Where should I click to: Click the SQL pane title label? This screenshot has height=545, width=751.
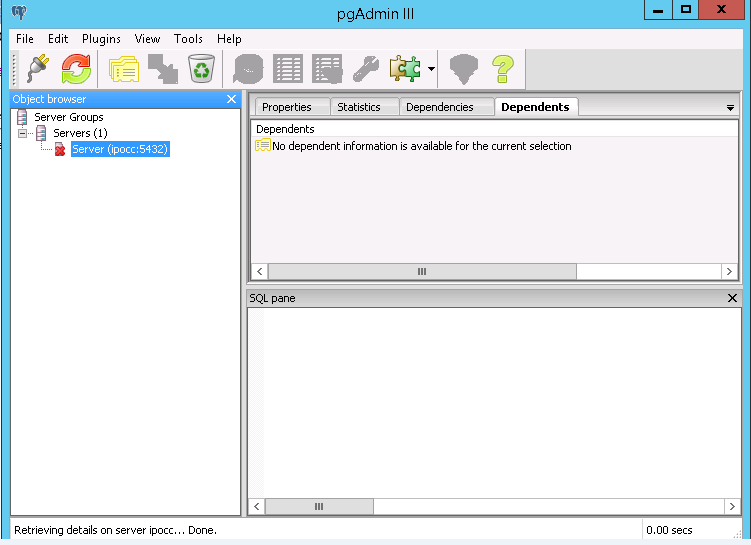[272, 298]
